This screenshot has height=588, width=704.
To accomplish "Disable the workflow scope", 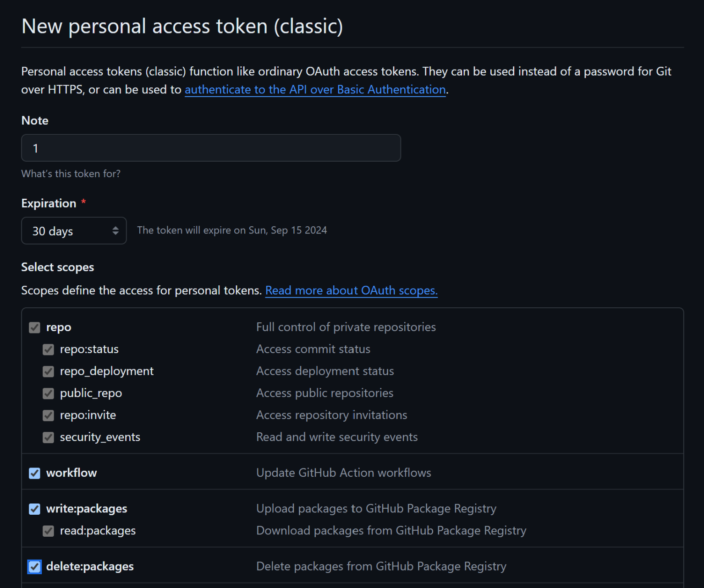I will pyautogui.click(x=34, y=473).
